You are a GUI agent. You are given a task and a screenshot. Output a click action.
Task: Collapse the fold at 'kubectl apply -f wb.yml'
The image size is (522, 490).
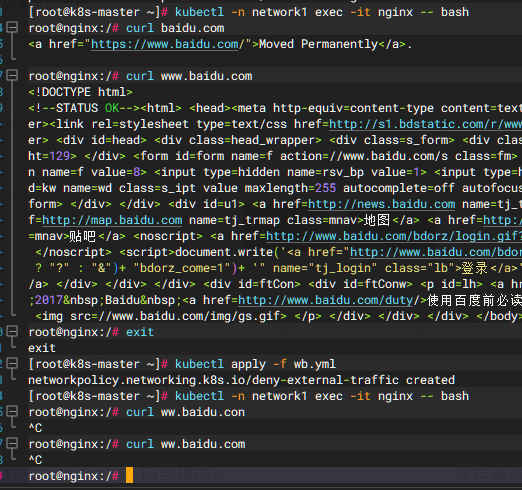pos(12,363)
